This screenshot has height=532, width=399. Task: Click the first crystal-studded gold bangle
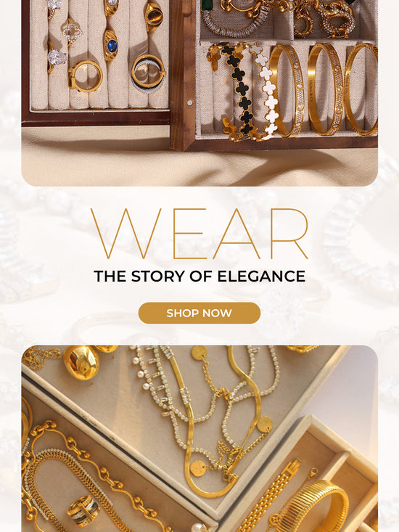pos(287,91)
